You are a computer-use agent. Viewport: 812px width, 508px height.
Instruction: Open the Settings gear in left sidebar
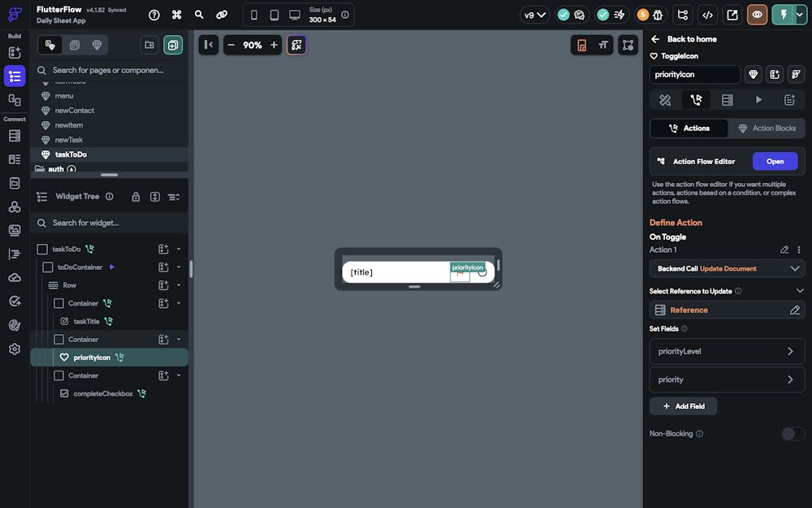coord(15,349)
